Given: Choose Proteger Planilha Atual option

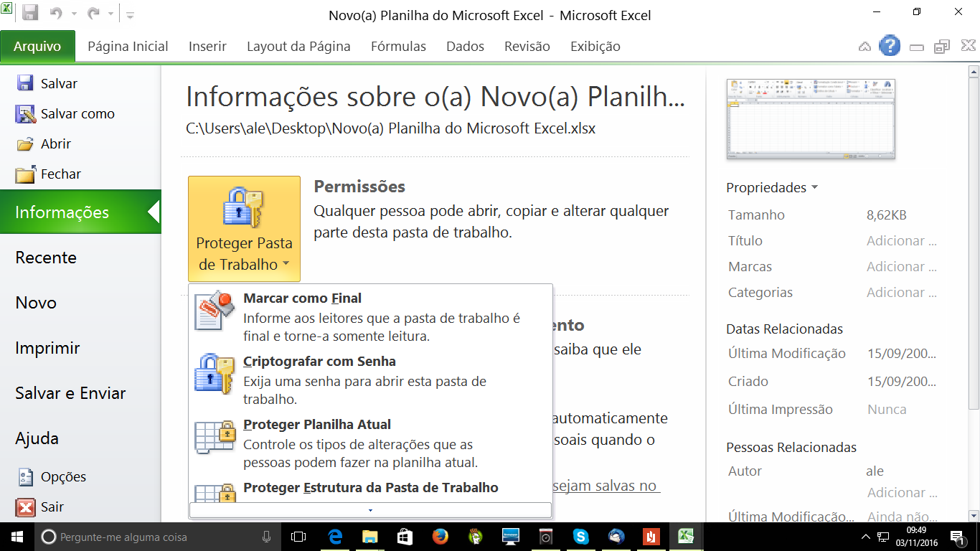Looking at the screenshot, I should pos(370,443).
